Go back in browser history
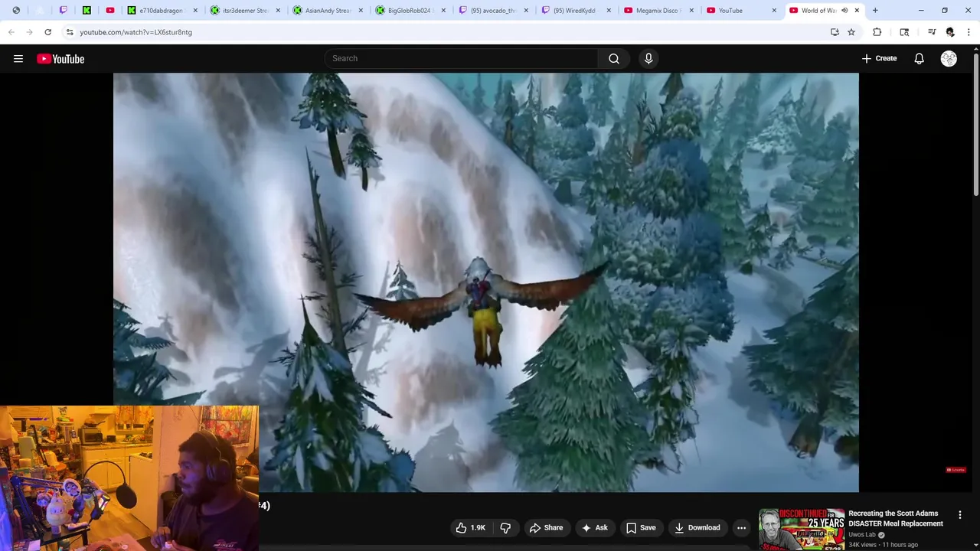The image size is (980, 551). (11, 32)
